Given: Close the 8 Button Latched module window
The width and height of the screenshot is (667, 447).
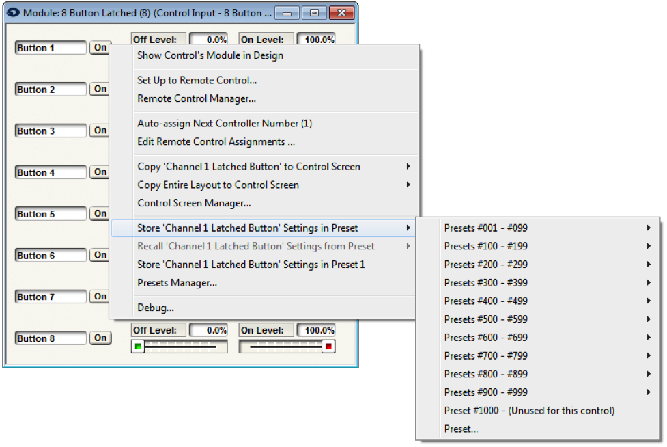Looking at the screenshot, I should click(x=342, y=13).
